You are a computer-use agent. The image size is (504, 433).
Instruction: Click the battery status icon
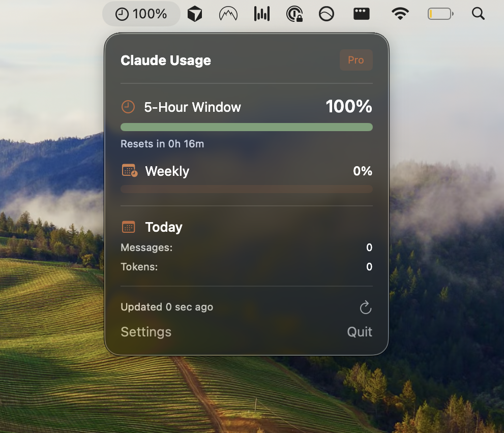click(440, 14)
